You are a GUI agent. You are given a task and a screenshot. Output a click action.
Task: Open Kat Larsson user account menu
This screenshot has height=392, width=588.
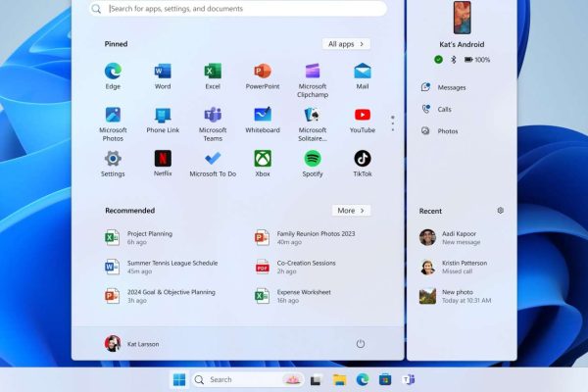[132, 344]
